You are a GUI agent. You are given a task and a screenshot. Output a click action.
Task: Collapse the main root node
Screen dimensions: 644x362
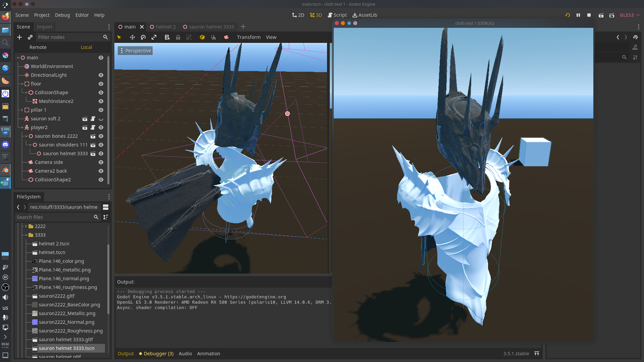[x=18, y=58]
